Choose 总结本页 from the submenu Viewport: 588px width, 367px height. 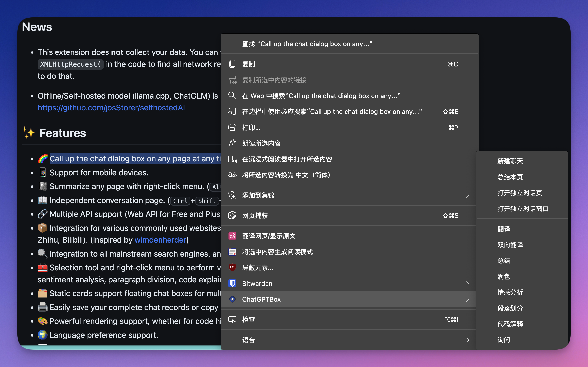pos(510,177)
